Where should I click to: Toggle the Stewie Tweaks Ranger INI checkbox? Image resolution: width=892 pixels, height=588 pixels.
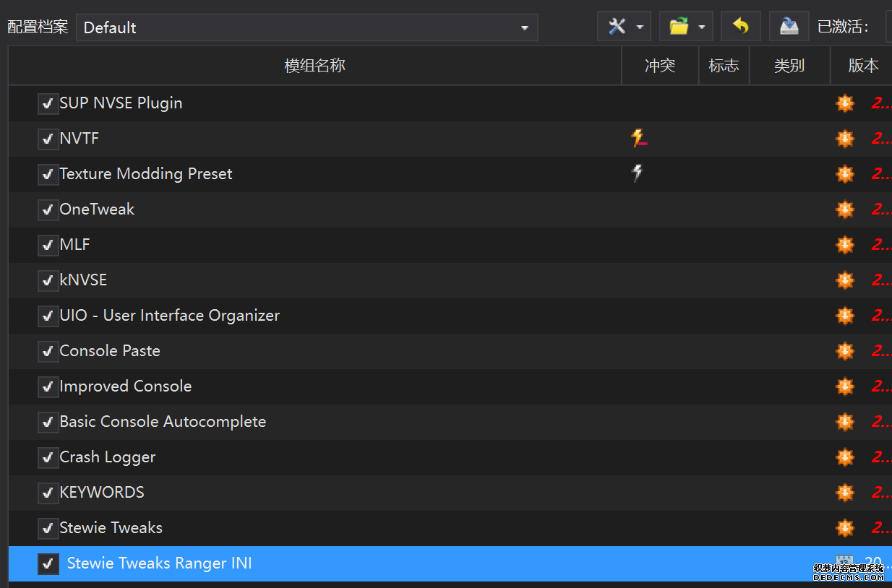coord(48,563)
